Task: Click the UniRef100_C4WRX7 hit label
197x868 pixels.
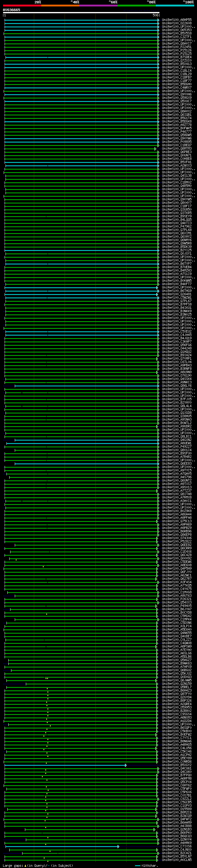Action: pyautogui.click(x=176, y=88)
